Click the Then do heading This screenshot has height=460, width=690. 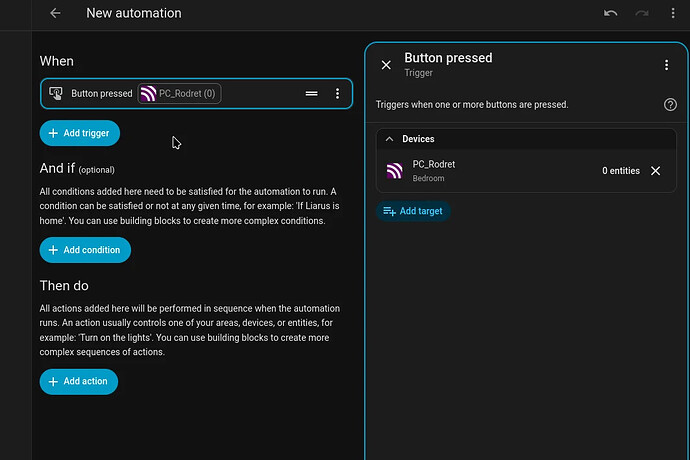click(x=64, y=286)
